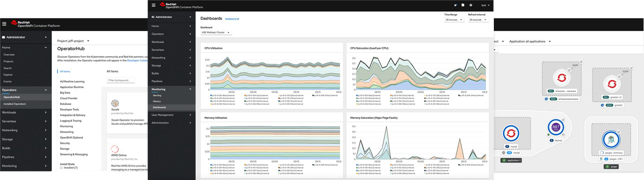Collapse Monitoring section in Dashboards sidebar
This screenshot has width=644, height=180.
click(171, 89)
